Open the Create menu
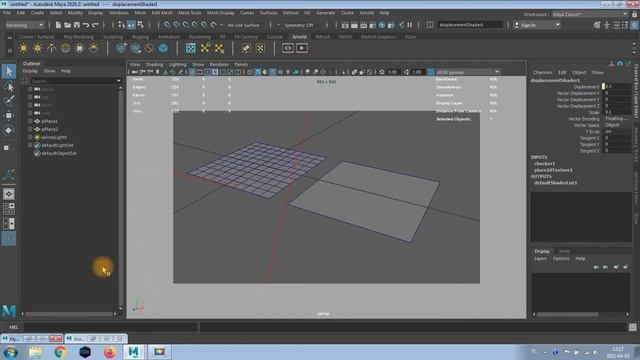 click(x=37, y=13)
